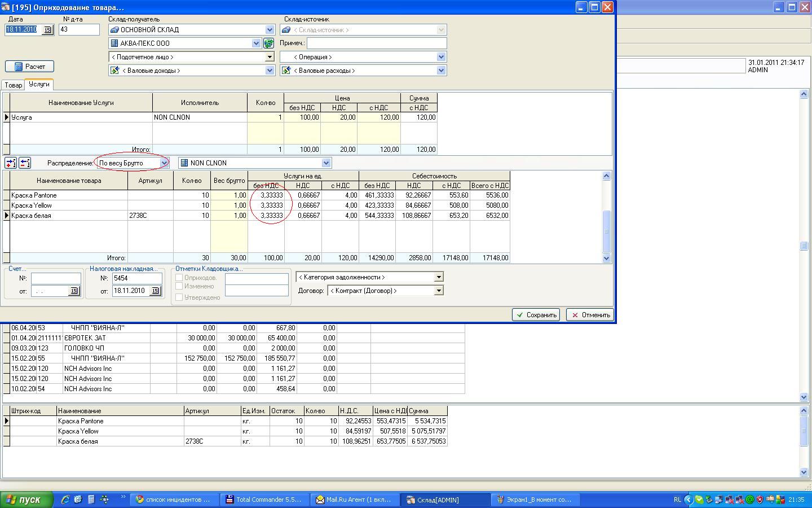
Task: Open the calendar for the Налоговая накладная date
Action: [x=155, y=291]
